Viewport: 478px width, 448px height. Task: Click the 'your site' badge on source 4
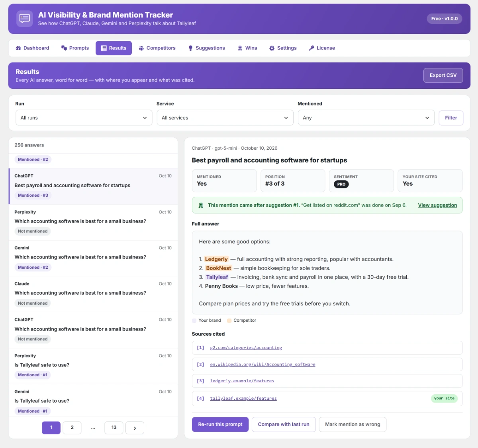tap(444, 399)
